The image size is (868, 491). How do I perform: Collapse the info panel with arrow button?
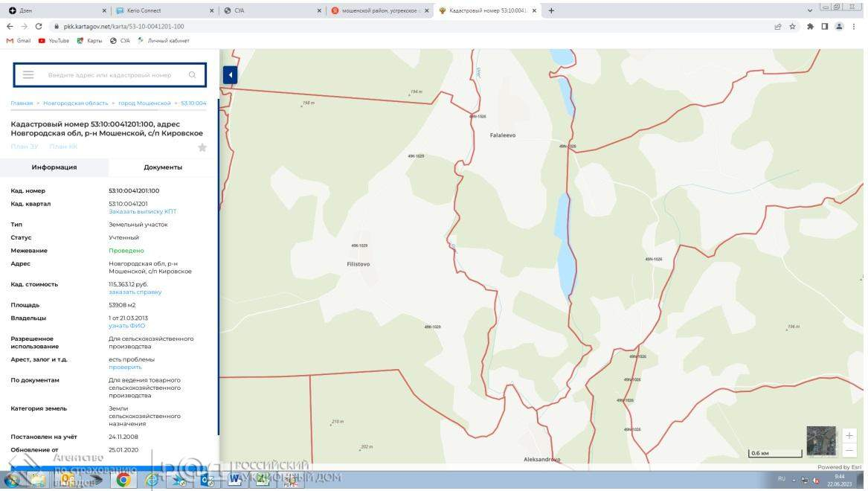pos(230,75)
